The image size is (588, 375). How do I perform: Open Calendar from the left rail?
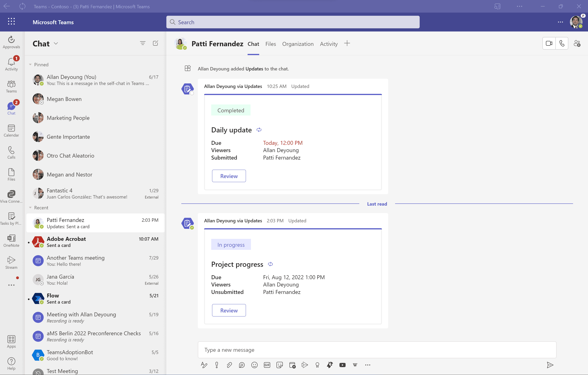[x=11, y=130]
